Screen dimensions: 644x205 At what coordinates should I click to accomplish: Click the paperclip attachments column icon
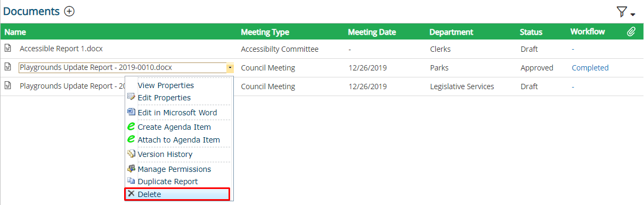[x=631, y=32]
